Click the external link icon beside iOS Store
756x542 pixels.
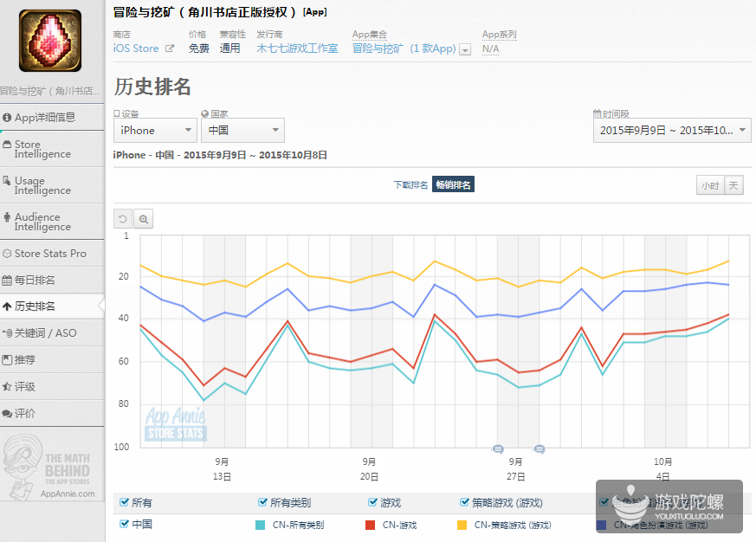pyautogui.click(x=170, y=49)
